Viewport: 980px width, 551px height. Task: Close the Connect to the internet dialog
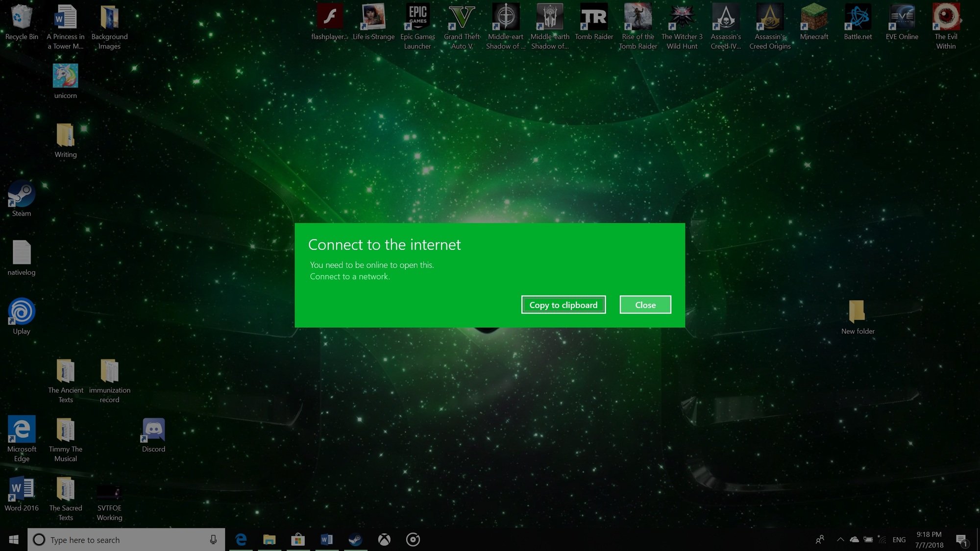point(645,305)
